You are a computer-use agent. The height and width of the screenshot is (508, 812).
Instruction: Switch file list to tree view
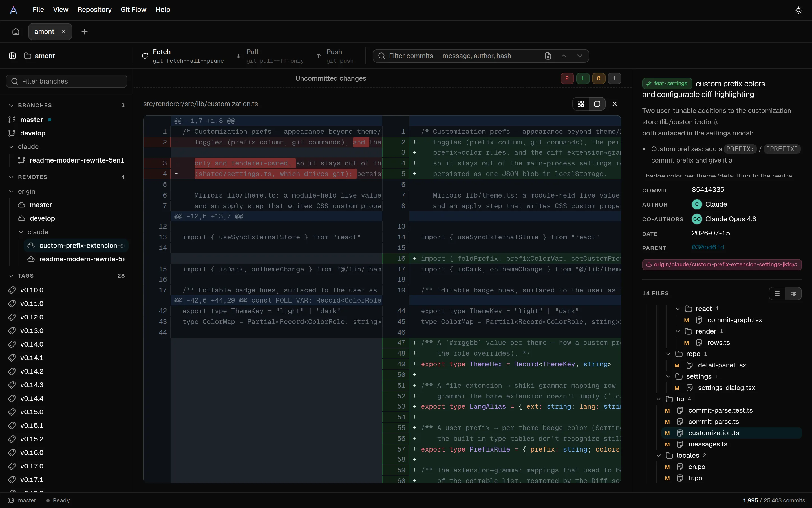click(793, 293)
